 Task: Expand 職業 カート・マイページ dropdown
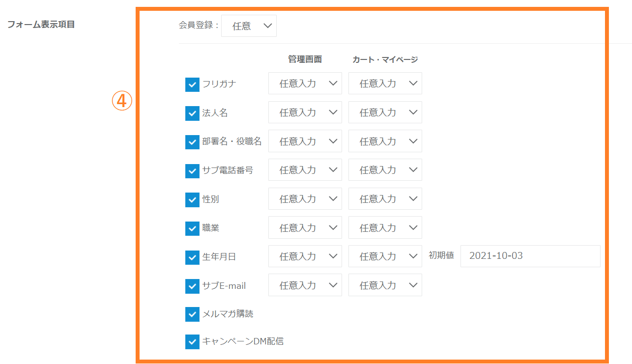pyautogui.click(x=385, y=228)
